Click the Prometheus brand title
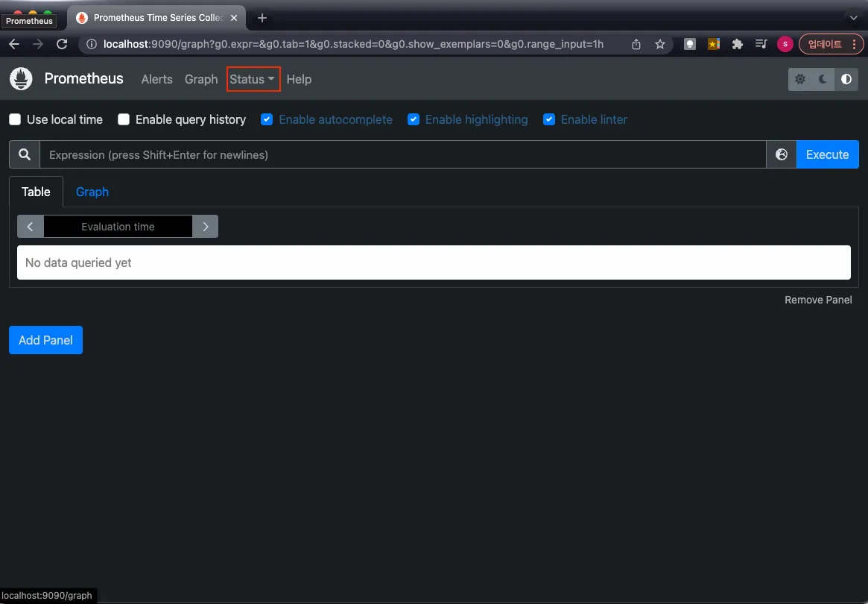Viewport: 868px width, 604px height. coord(83,79)
